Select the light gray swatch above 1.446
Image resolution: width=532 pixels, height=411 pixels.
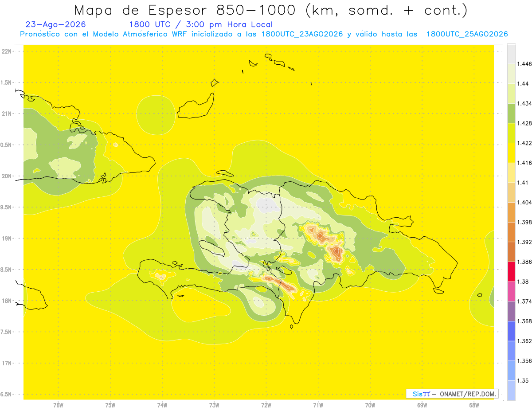(x=511, y=54)
